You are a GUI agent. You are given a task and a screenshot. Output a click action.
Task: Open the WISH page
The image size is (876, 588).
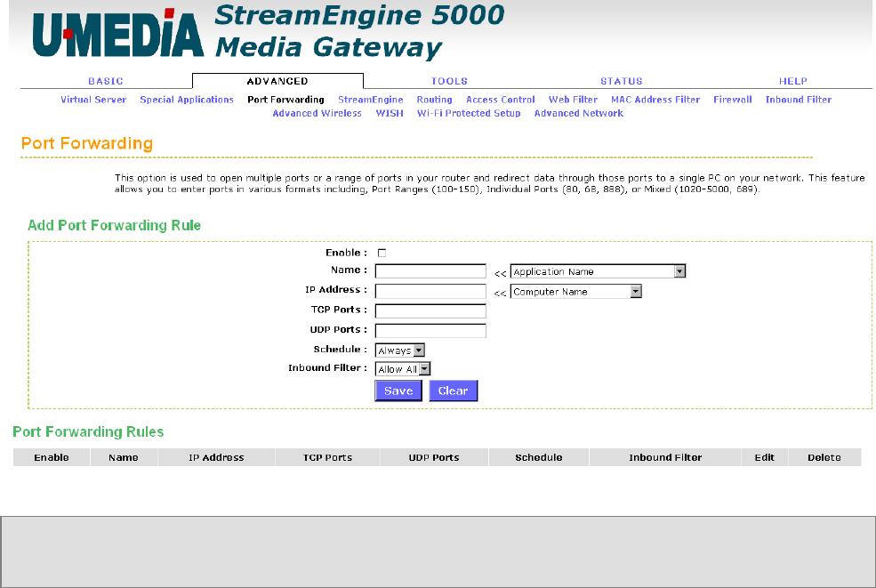pyautogui.click(x=390, y=113)
